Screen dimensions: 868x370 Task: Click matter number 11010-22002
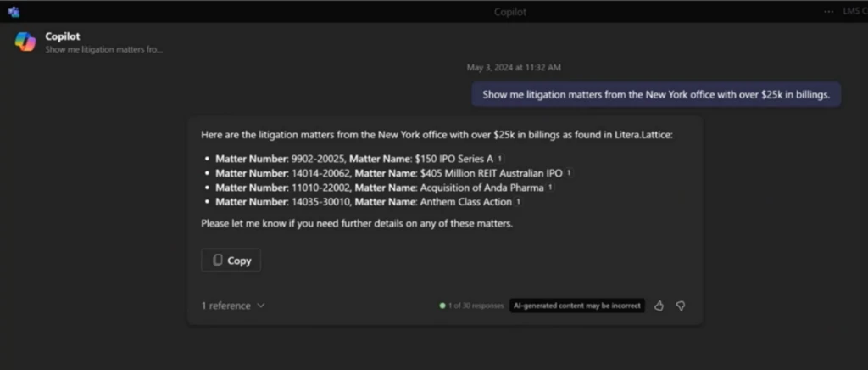322,188
